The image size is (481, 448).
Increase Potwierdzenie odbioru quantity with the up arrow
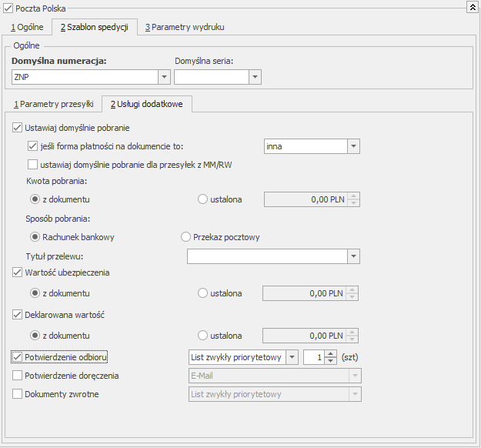point(330,354)
